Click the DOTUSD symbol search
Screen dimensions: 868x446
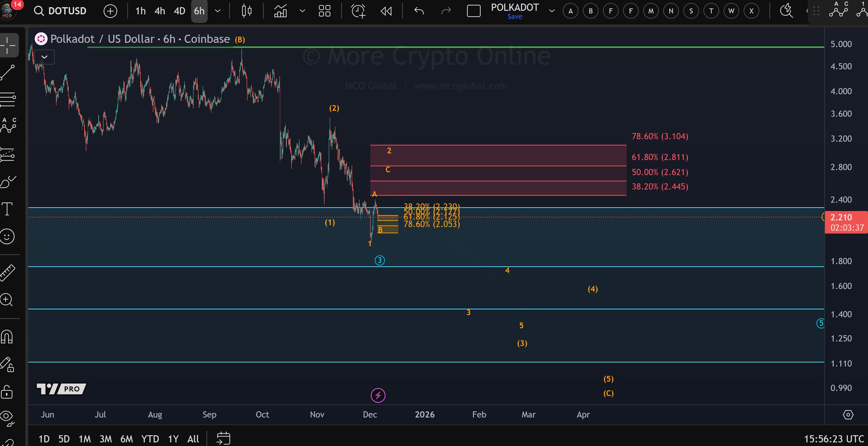(60, 11)
